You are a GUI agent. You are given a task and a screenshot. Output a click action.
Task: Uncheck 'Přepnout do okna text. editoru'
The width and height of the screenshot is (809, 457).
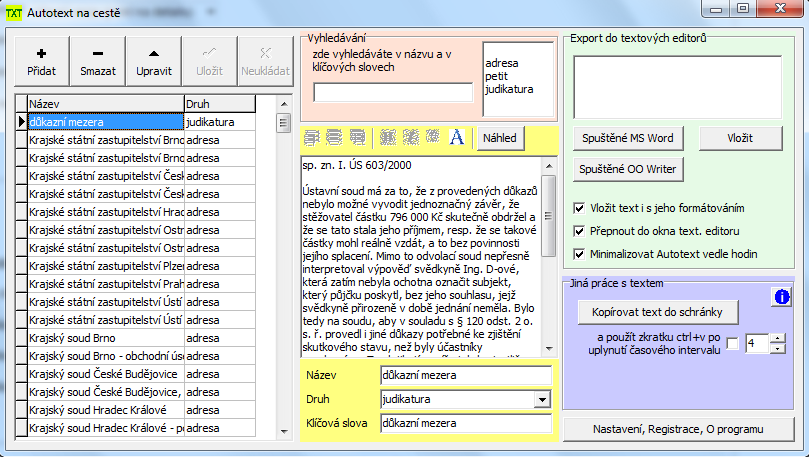[581, 231]
